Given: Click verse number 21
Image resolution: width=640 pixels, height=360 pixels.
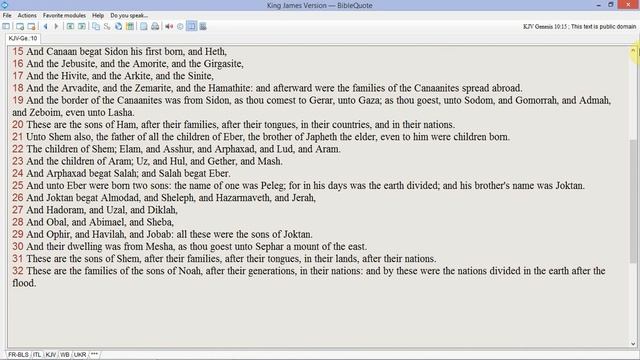Looking at the screenshot, I should 18,137.
